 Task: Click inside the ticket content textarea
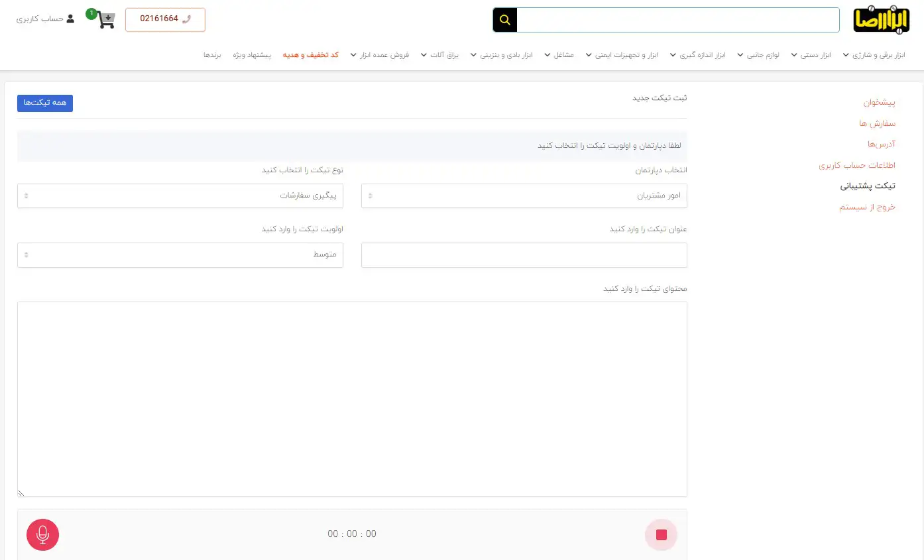pyautogui.click(x=352, y=399)
